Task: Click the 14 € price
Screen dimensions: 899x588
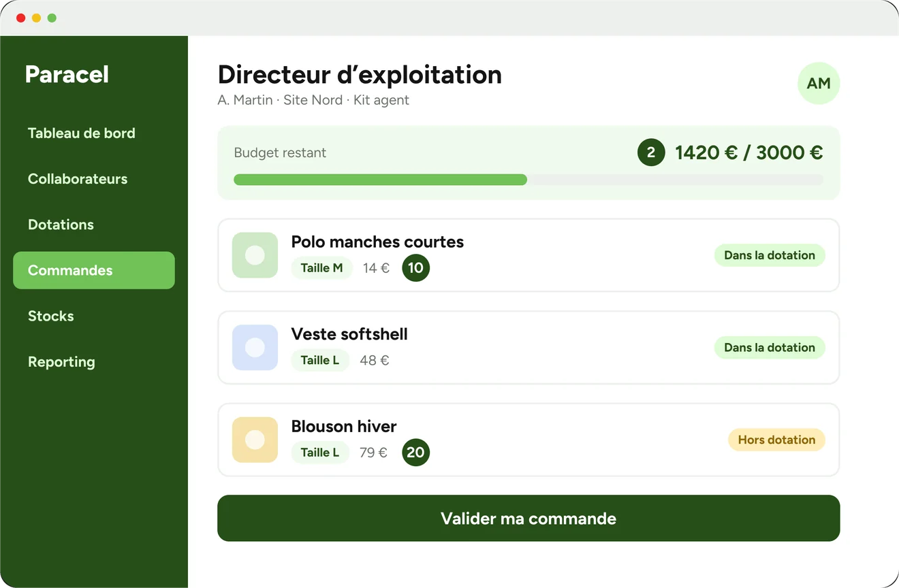Action: (x=376, y=267)
